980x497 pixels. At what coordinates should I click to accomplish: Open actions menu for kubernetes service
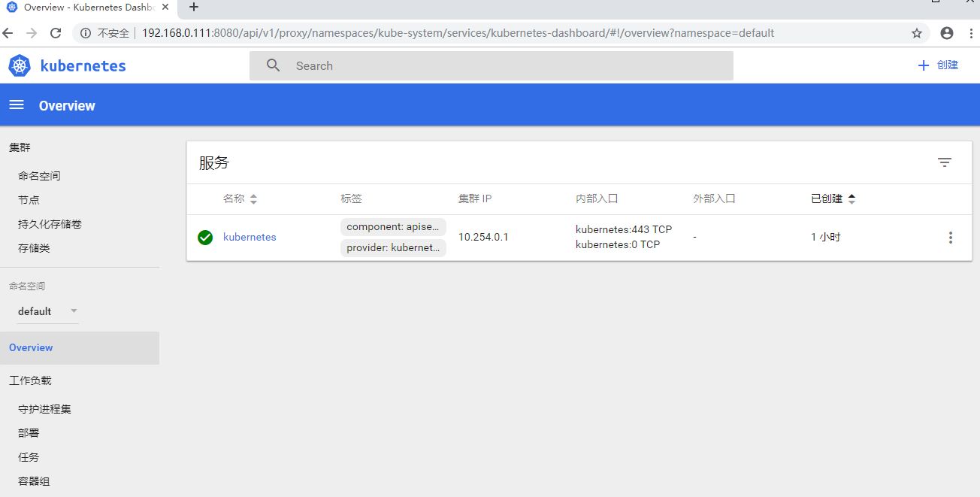(951, 238)
